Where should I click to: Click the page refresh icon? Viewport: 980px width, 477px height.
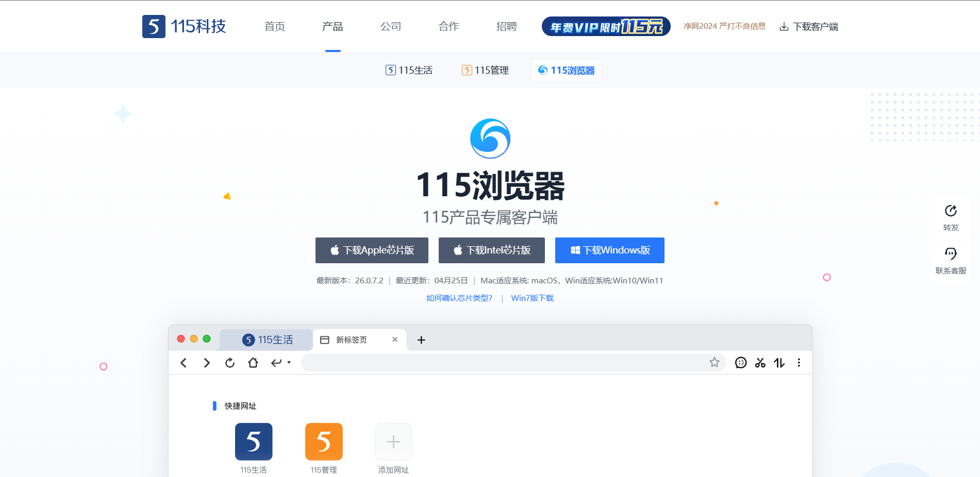click(229, 363)
